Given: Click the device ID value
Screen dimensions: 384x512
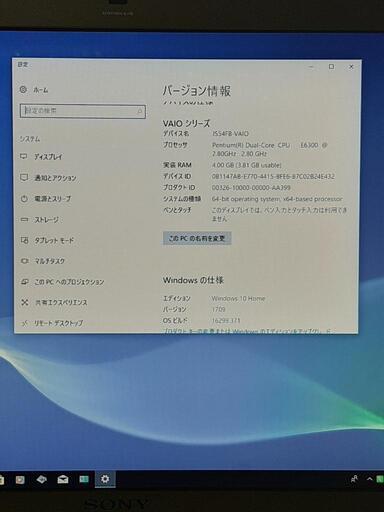Looking at the screenshot, I should 273,176.
